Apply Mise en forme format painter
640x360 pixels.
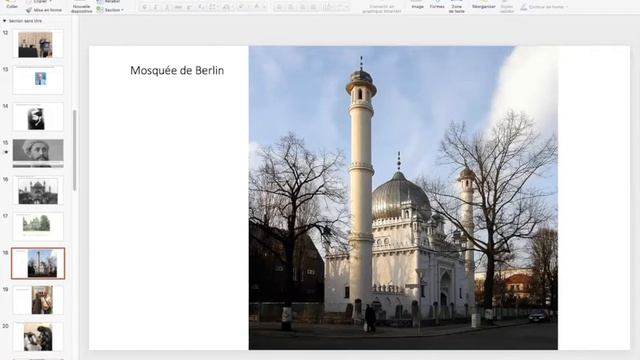tap(44, 10)
